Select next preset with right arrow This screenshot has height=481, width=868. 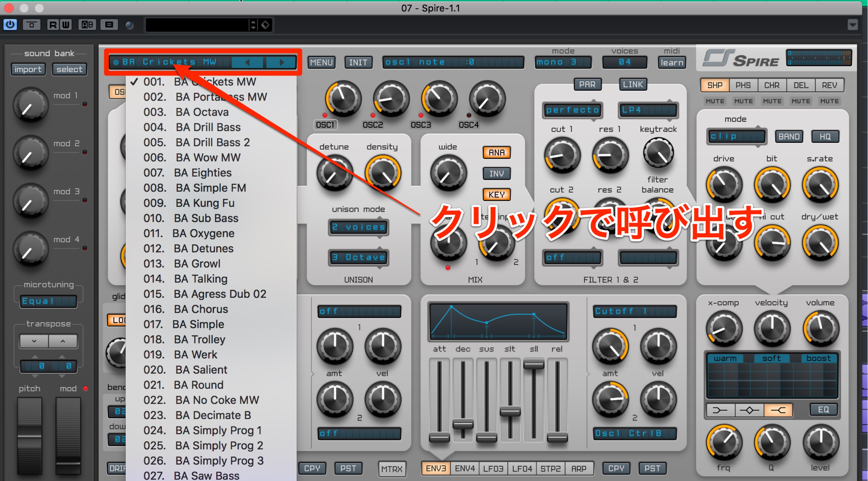282,62
